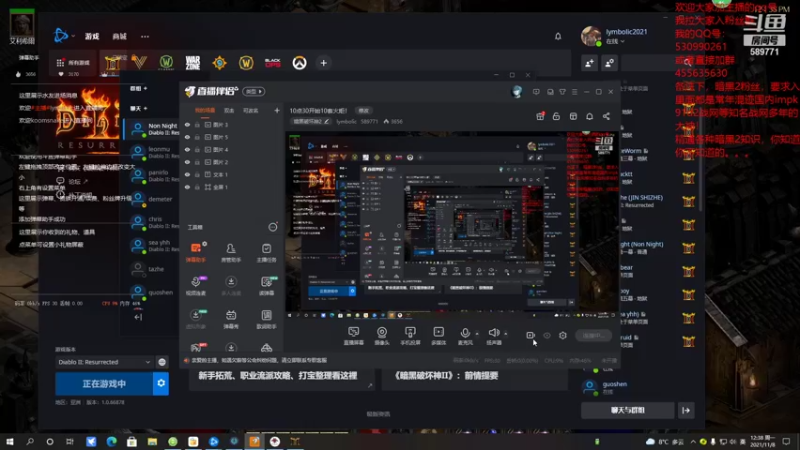Add a new scene with plus icon
The image size is (800, 450).
(x=277, y=110)
